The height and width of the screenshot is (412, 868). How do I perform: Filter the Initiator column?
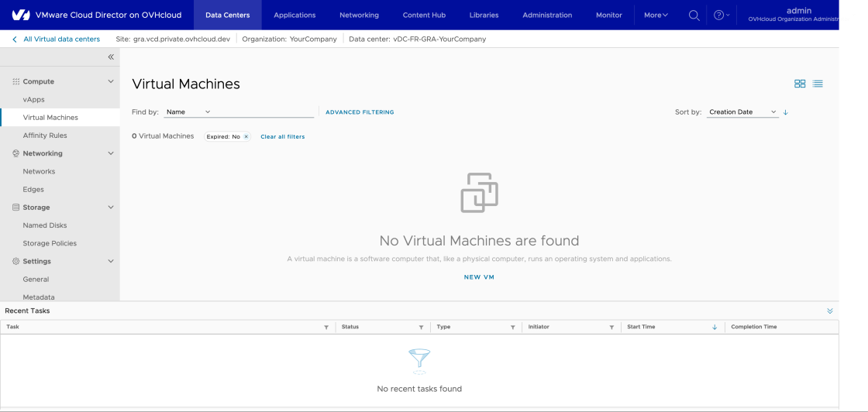[611, 328]
